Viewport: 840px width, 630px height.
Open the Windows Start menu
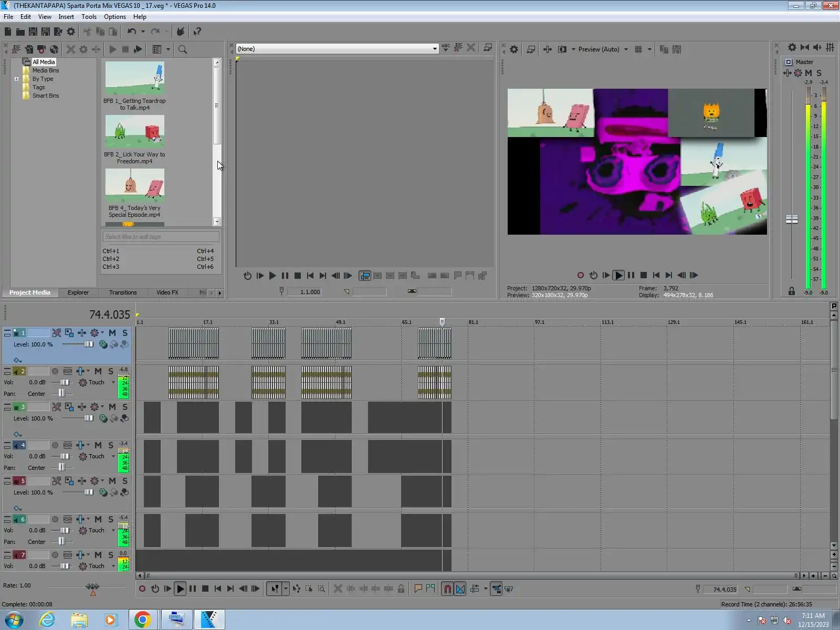[14, 619]
